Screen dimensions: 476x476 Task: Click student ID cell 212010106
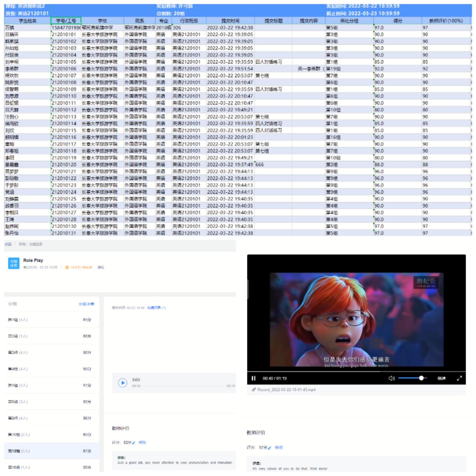pos(66,69)
